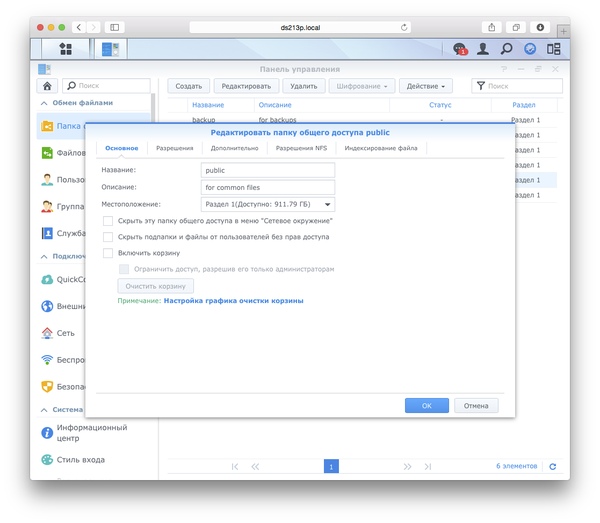Click the Название input field
Screen dimensions: 600x523
coord(268,170)
